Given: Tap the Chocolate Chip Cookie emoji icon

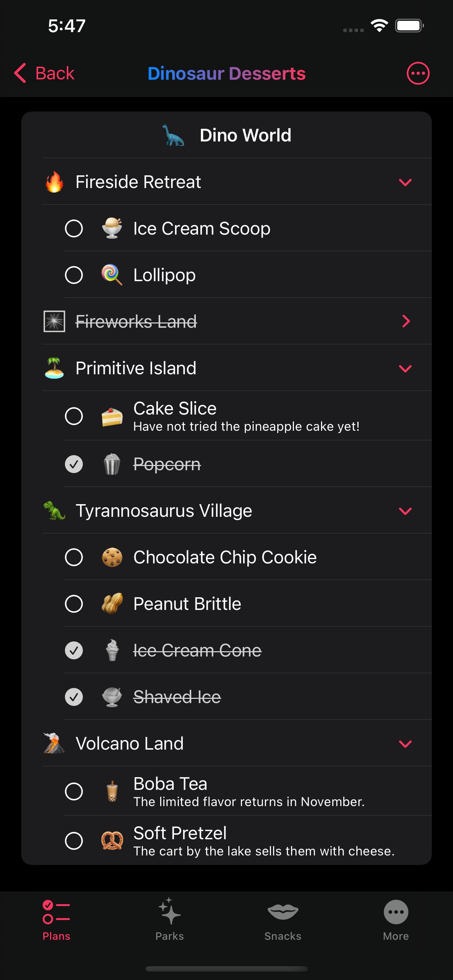Looking at the screenshot, I should click(112, 557).
